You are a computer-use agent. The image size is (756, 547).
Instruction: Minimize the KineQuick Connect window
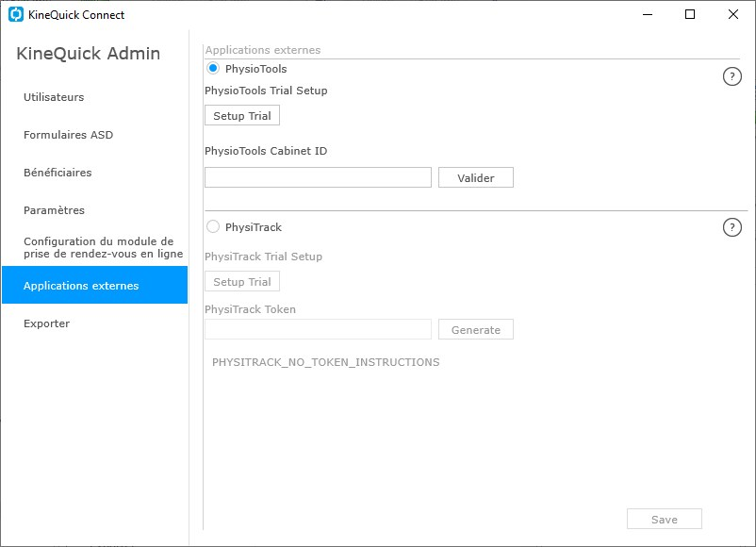(x=648, y=14)
